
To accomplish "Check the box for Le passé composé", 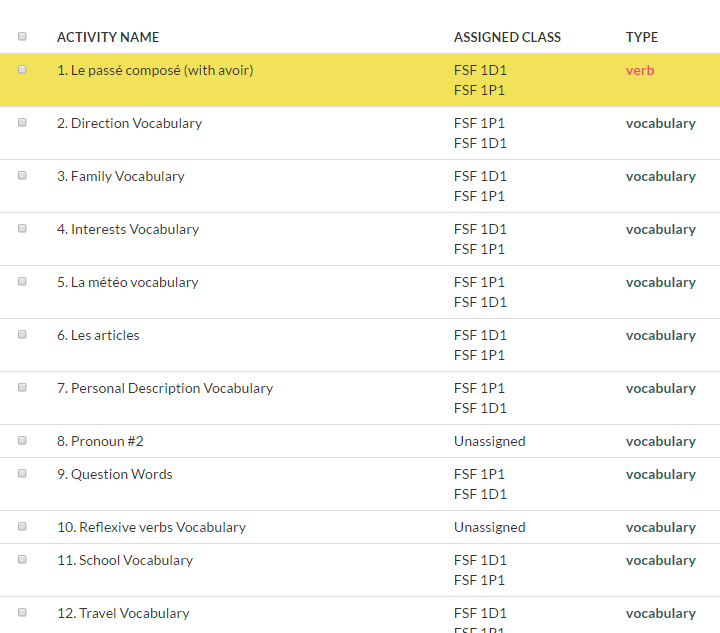I will click(22, 70).
